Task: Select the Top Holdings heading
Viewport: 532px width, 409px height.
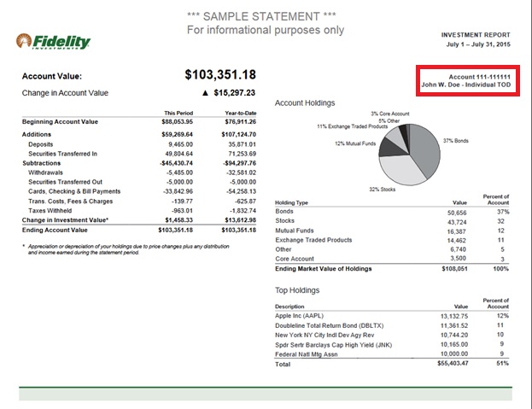Action: pyautogui.click(x=296, y=290)
